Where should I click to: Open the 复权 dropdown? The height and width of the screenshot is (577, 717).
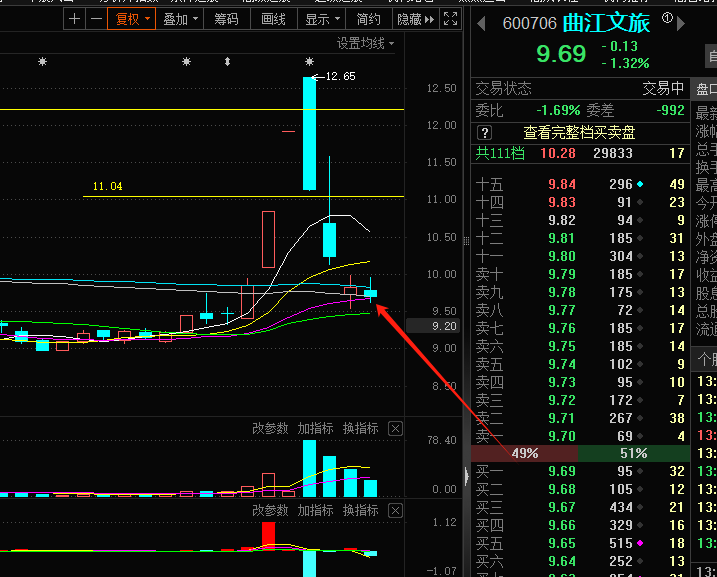(132, 19)
